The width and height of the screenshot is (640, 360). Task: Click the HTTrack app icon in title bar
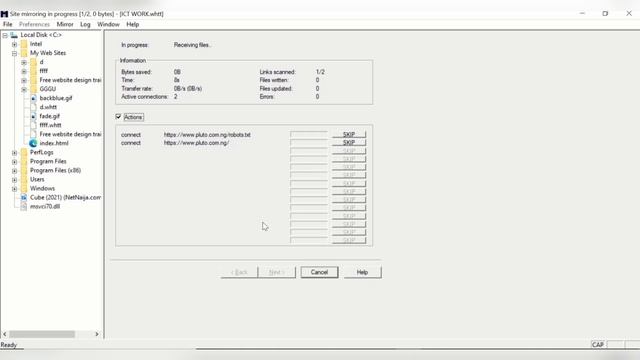[x=4, y=14]
